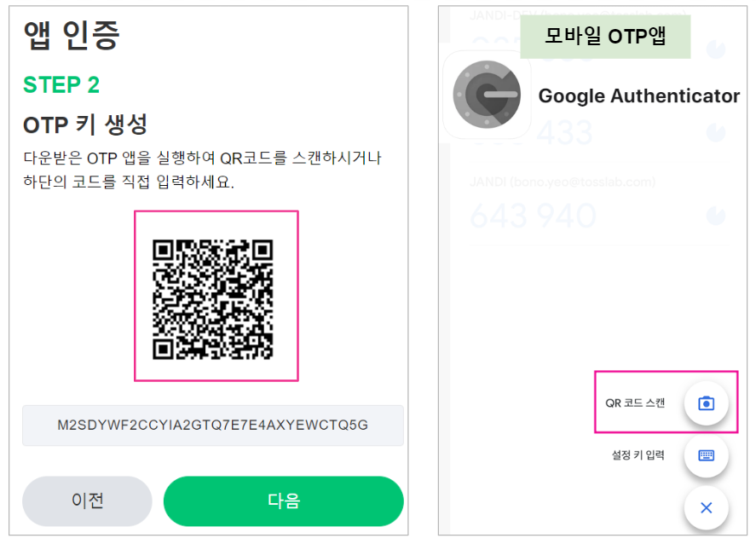Image resolution: width=756 pixels, height=544 pixels.
Task: Select the M2SDYWF2CCYIA2GTQ7E7E4AXYEWCTQ5G key field
Action: 213,425
